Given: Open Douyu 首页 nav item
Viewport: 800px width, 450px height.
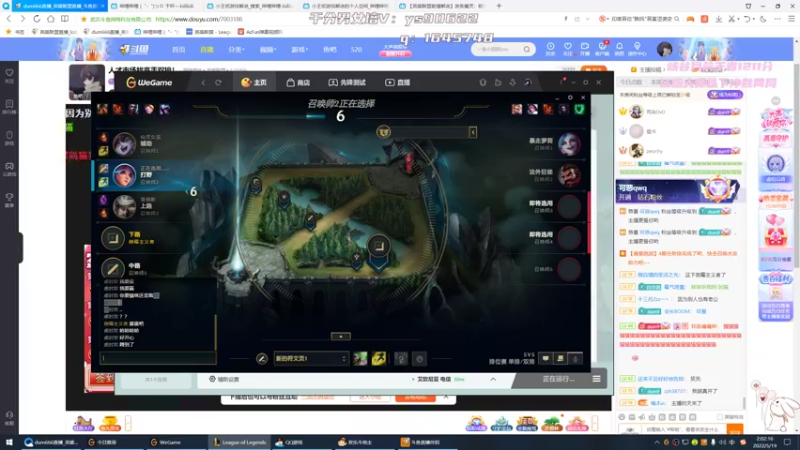Looking at the screenshot, I should tap(179, 49).
